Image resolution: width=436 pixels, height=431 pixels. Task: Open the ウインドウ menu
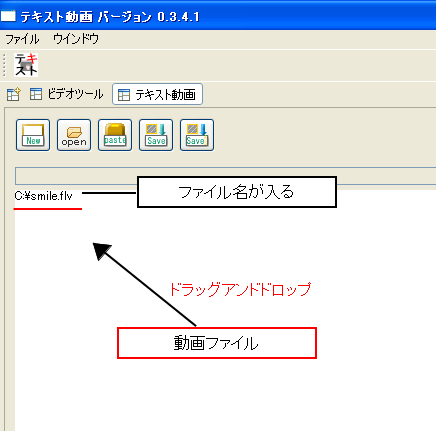(76, 39)
